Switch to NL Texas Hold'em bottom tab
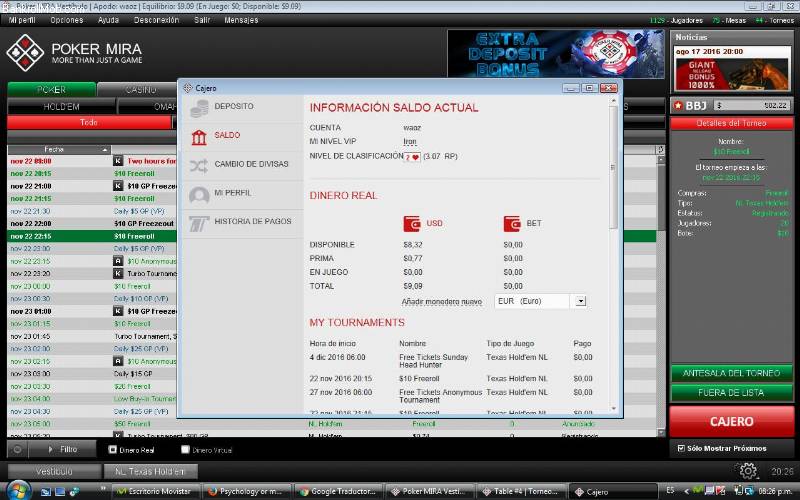 (150, 471)
